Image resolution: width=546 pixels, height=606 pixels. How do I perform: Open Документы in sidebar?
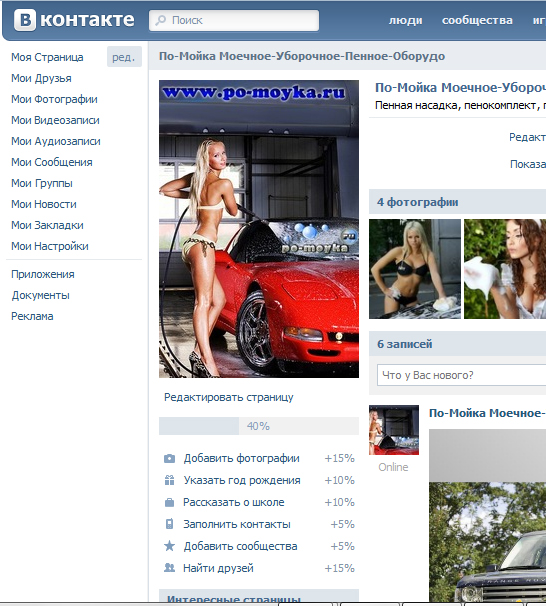(x=41, y=295)
